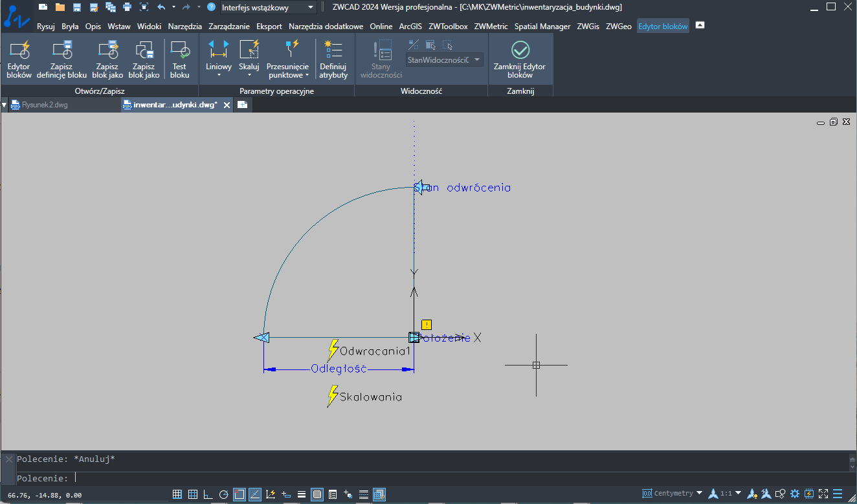The height and width of the screenshot is (504, 857).
Task: Toggle object snap in status bar
Action: click(x=239, y=494)
